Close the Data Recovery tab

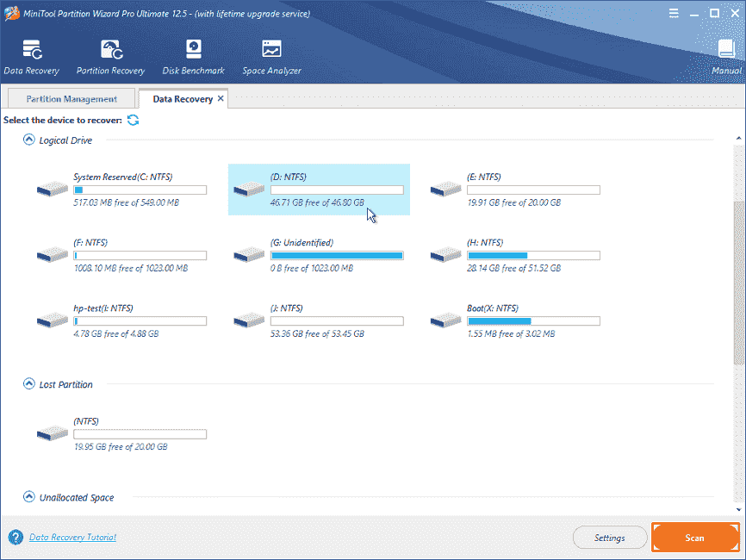tap(221, 98)
